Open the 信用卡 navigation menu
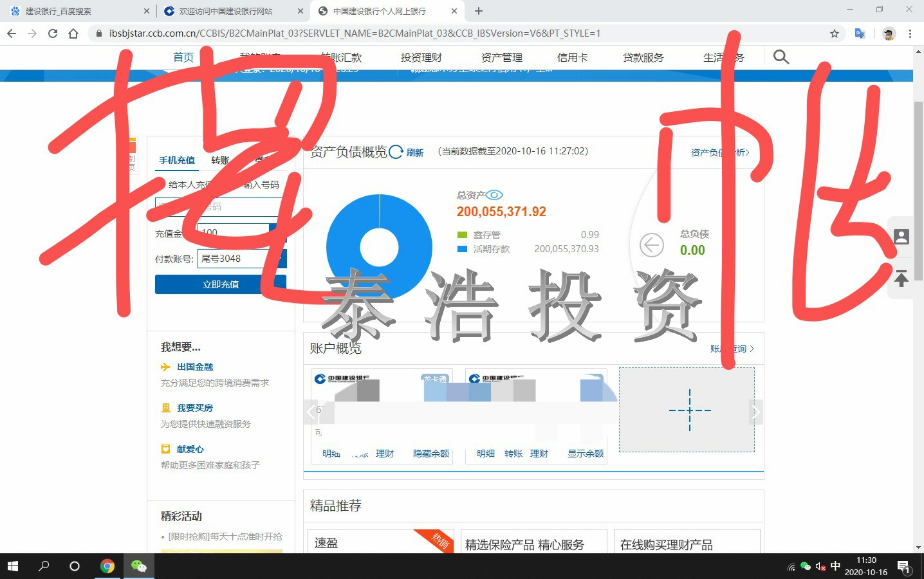Viewport: 924px width, 579px height. point(573,57)
